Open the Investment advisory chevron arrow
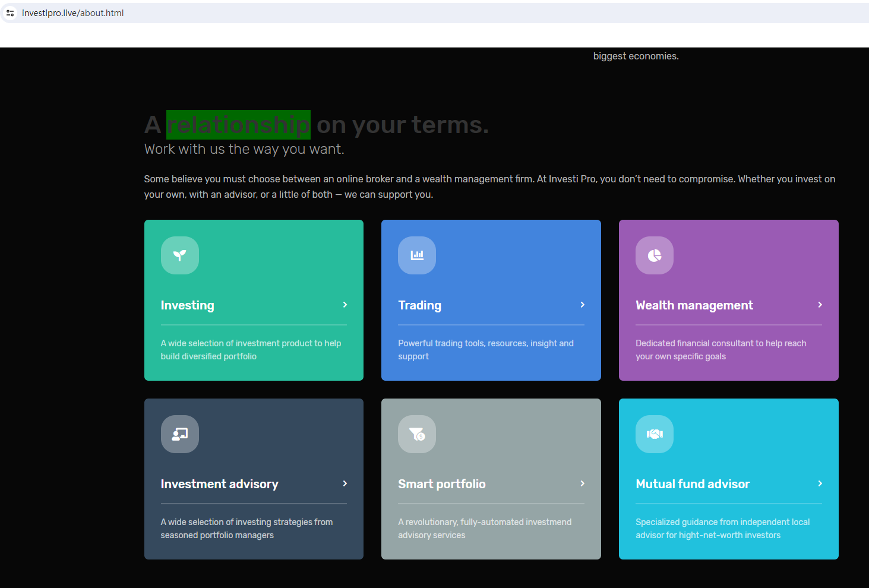The width and height of the screenshot is (869, 588). [345, 483]
